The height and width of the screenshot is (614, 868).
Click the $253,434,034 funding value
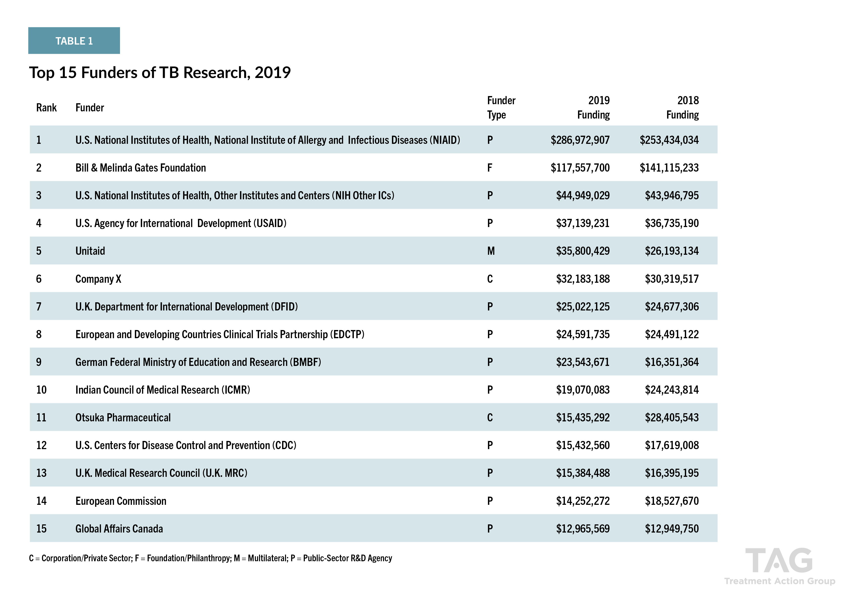coord(669,140)
